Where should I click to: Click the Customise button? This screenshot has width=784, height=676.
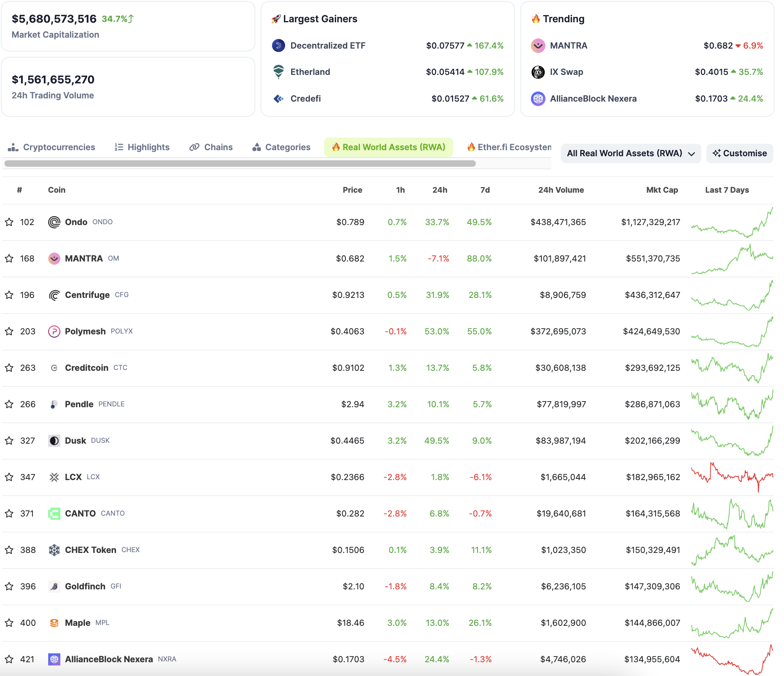click(x=740, y=153)
